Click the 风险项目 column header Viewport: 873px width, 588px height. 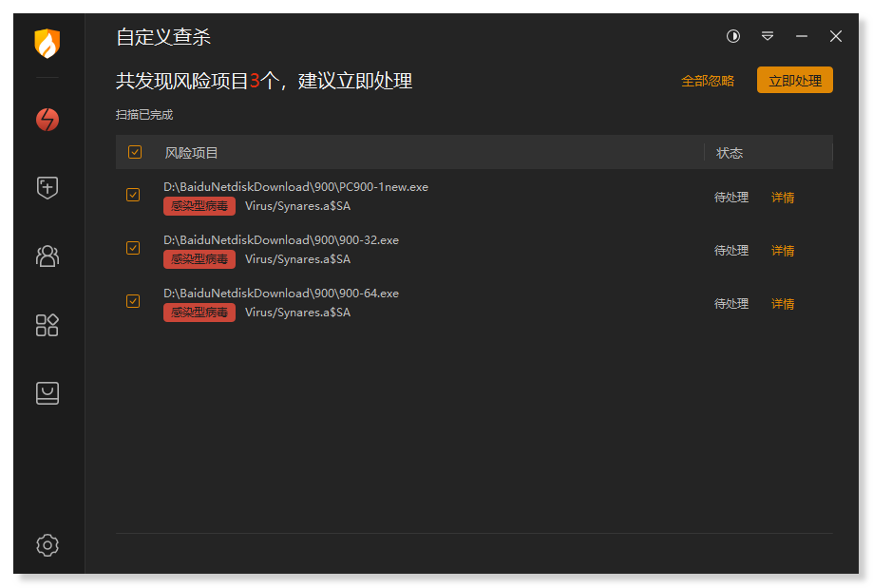pyautogui.click(x=192, y=153)
